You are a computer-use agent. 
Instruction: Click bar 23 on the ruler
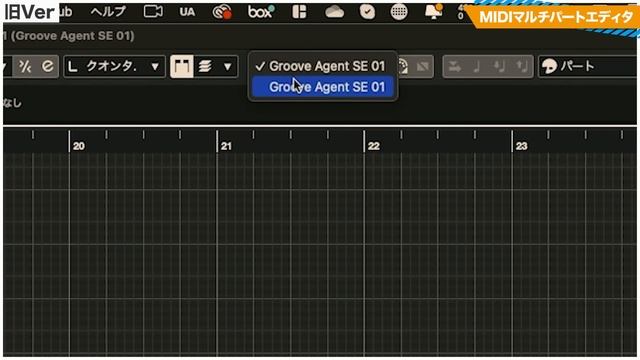521,146
